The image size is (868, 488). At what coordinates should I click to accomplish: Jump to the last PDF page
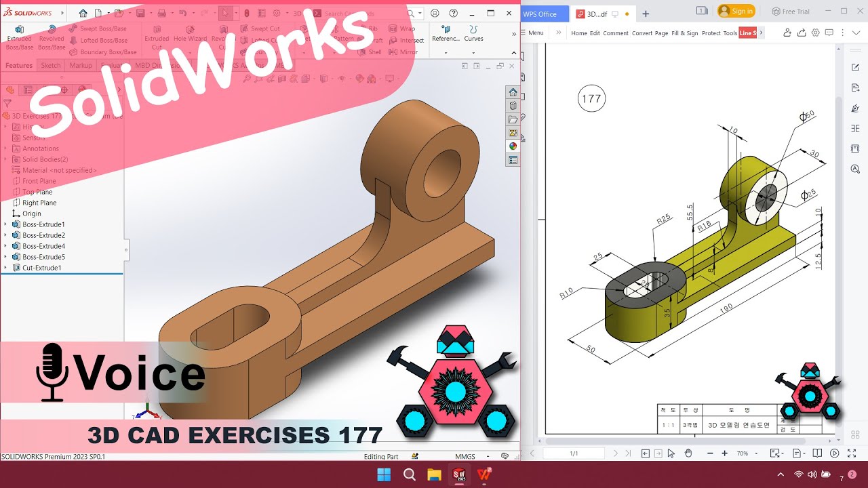pyautogui.click(x=627, y=453)
